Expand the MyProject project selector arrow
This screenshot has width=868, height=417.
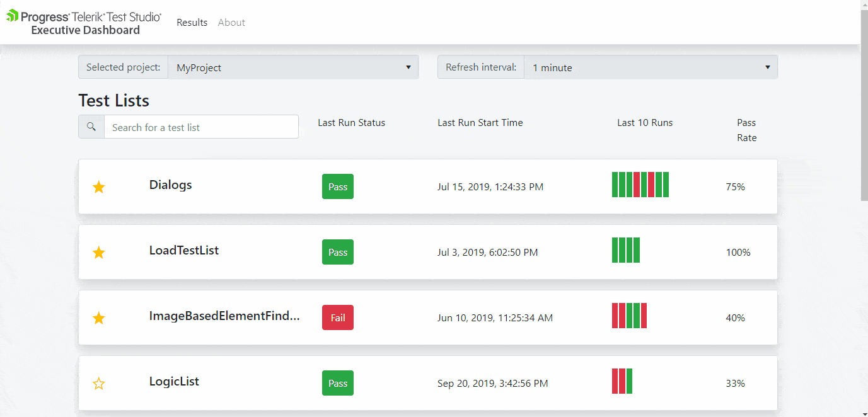(408, 67)
